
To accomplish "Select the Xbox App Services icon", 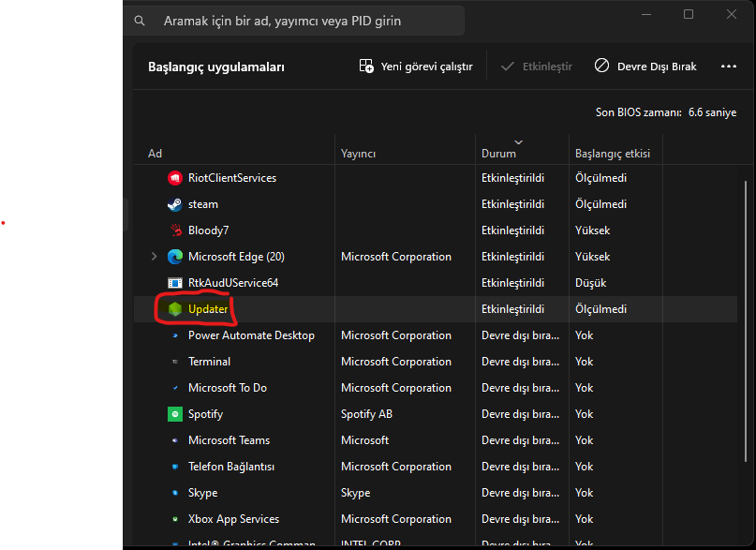I will pos(174,519).
